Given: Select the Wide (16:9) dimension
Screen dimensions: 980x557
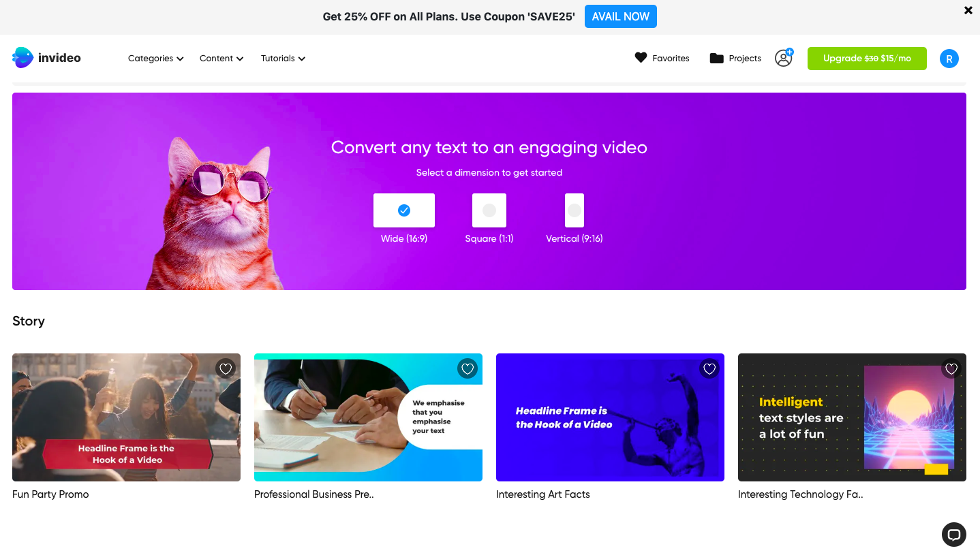Looking at the screenshot, I should (x=404, y=210).
